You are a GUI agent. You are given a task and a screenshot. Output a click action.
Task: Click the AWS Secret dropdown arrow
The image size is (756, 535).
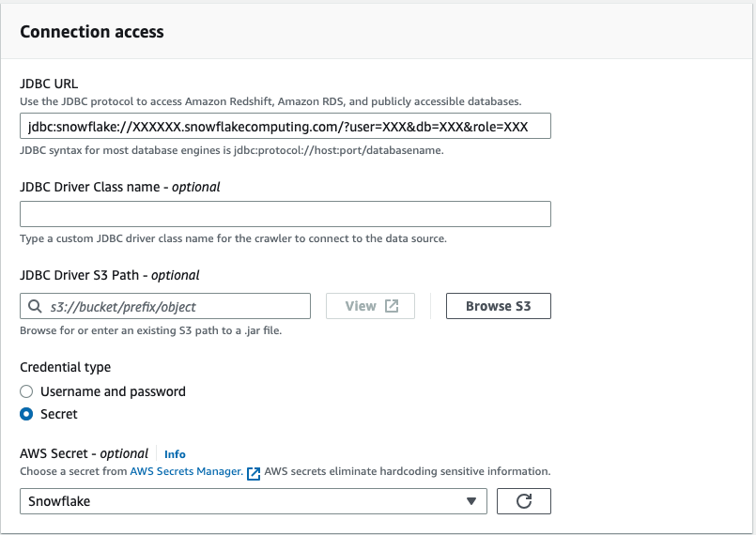coord(471,501)
